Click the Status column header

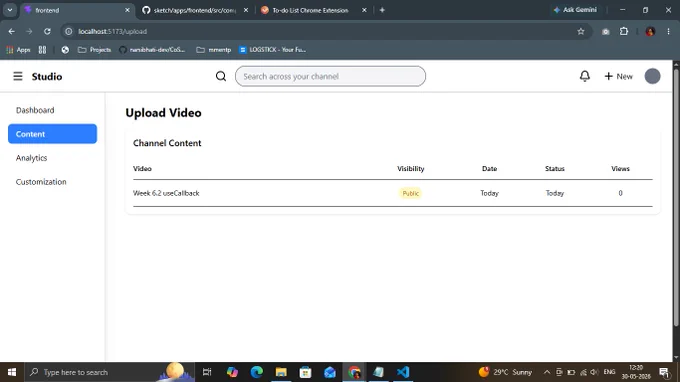point(555,169)
